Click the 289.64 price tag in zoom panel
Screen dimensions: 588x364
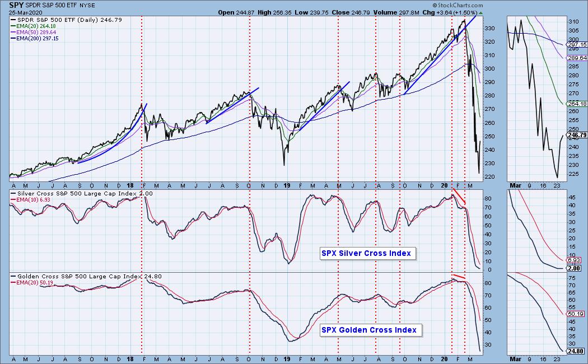coord(577,58)
